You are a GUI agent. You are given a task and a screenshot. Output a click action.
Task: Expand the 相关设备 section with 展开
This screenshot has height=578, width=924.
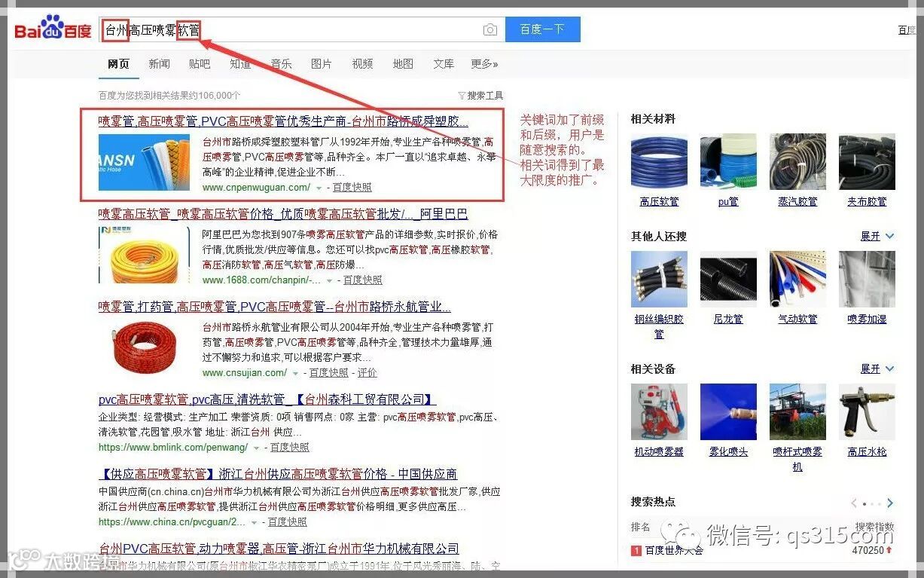click(877, 369)
